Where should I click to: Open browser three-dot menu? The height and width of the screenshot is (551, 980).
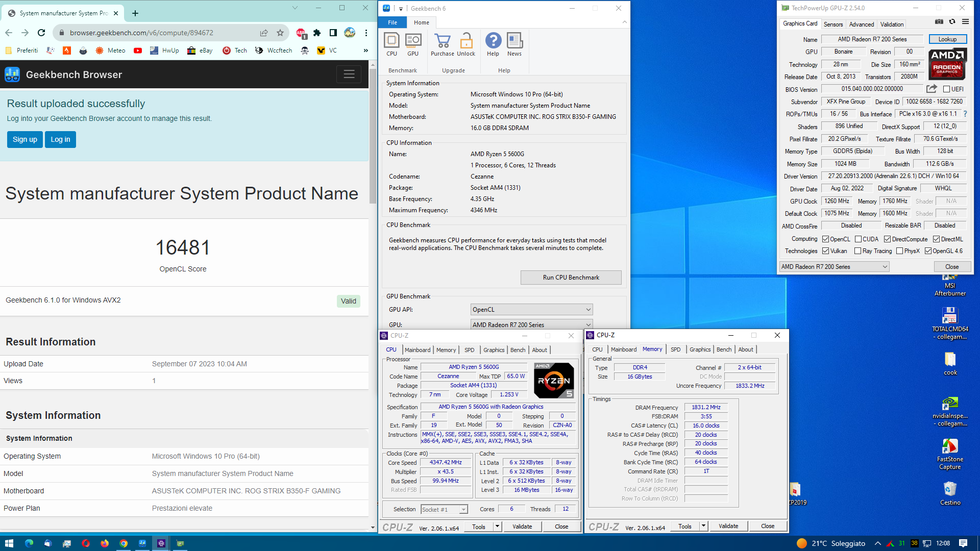(366, 33)
